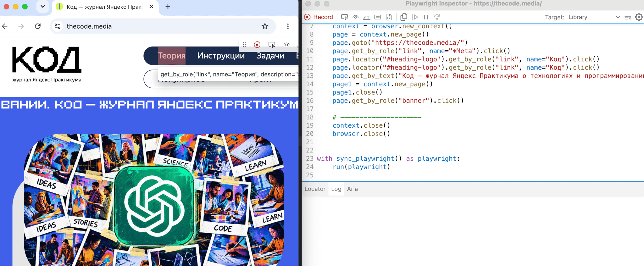Open the Задачи navigation link
Image resolution: width=644 pixels, height=266 pixels.
(x=270, y=56)
